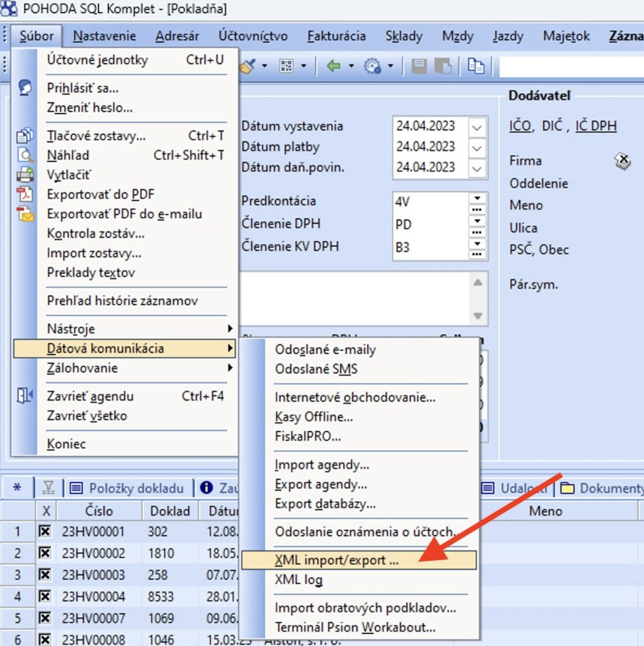
Task: Click the text area scroll up arrow
Action: click(478, 282)
